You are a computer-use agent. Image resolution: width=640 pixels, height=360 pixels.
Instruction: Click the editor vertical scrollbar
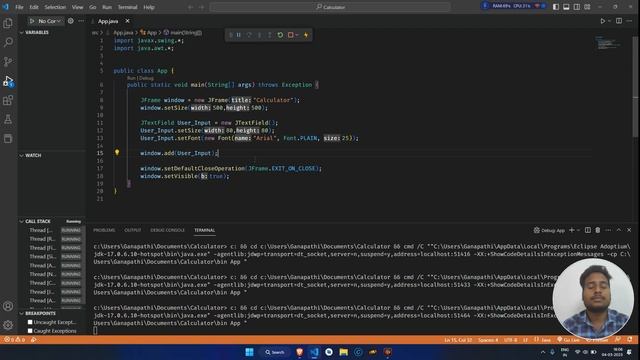[635, 87]
